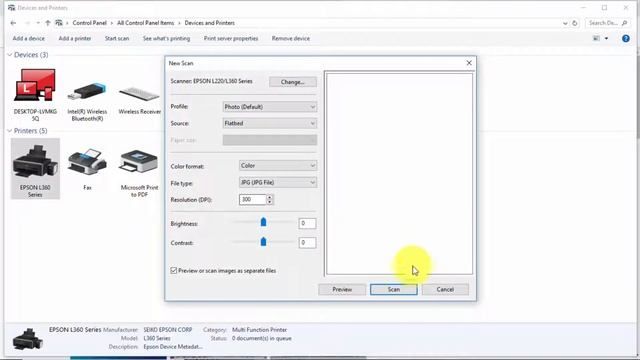
Task: Open the address bar history dropdown
Action: [565, 23]
